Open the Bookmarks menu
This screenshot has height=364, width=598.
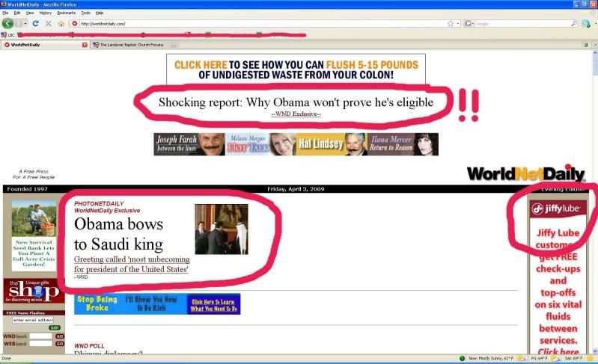pos(67,13)
